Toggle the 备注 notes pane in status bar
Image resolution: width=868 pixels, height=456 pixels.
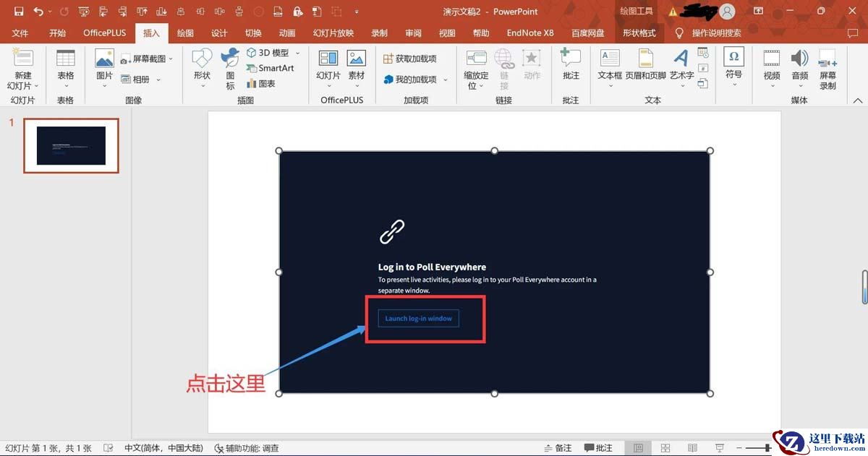point(557,448)
